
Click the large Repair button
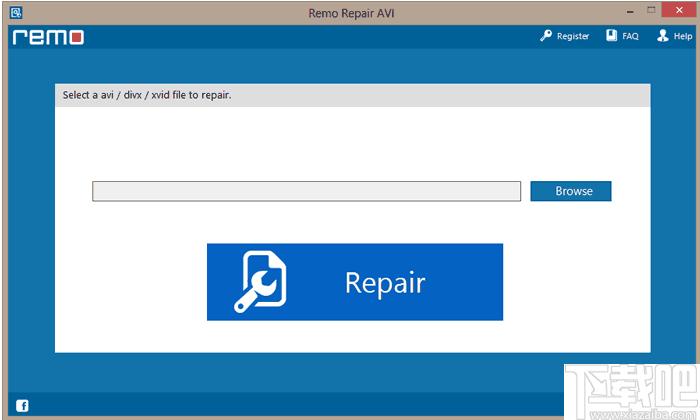coord(355,282)
